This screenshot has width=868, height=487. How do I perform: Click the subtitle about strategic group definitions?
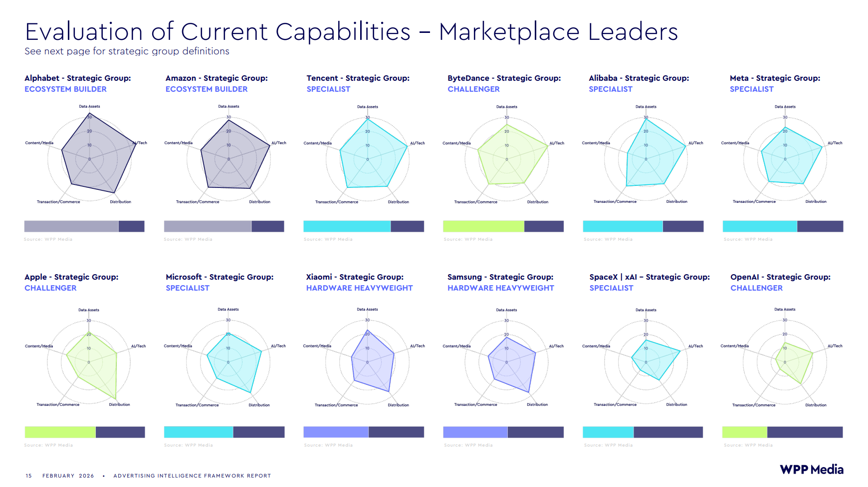coord(127,51)
